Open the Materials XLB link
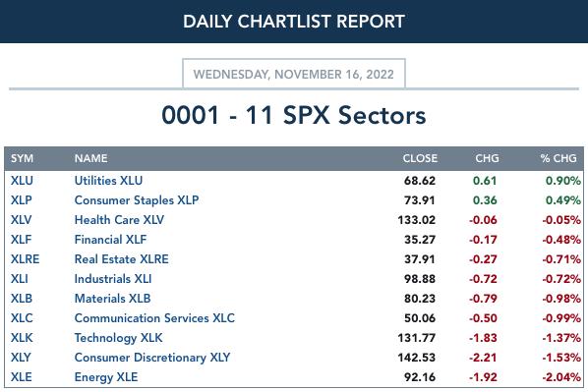Image resolution: width=588 pixels, height=392 pixels. point(112,299)
